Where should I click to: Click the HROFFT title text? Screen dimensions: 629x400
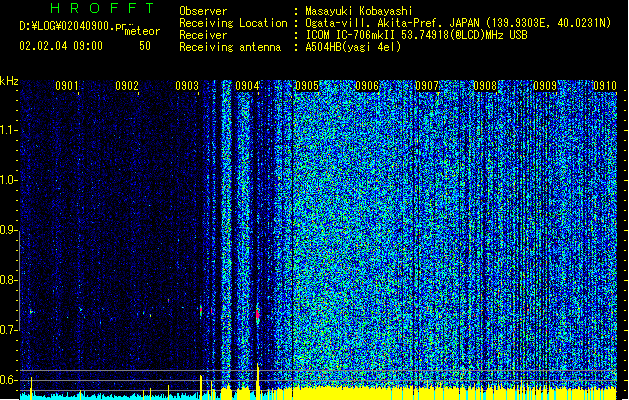click(102, 8)
